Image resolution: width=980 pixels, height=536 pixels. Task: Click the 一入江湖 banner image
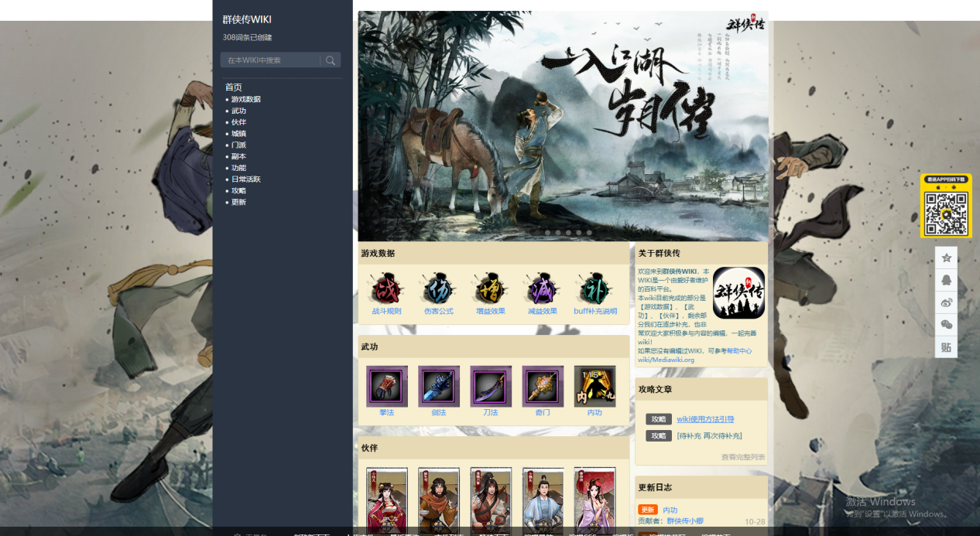[564, 126]
